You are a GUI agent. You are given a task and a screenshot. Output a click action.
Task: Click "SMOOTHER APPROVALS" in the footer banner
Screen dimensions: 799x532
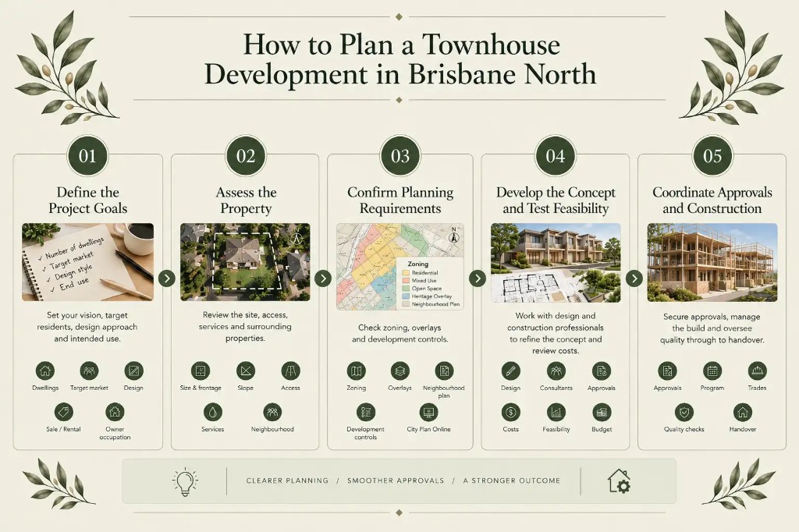click(396, 481)
